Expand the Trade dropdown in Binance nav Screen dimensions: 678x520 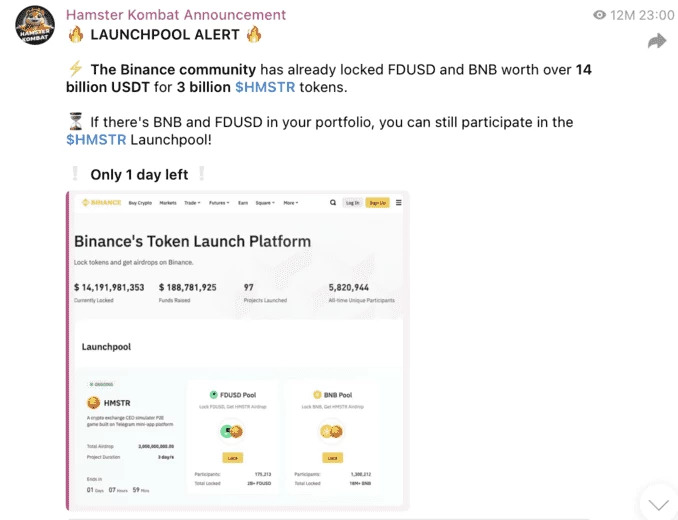click(192, 203)
